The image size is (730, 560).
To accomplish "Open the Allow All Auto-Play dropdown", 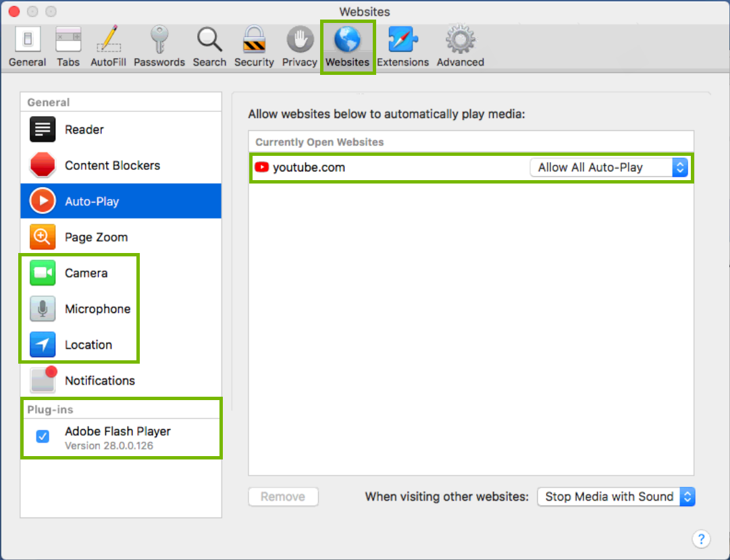I will (x=608, y=167).
